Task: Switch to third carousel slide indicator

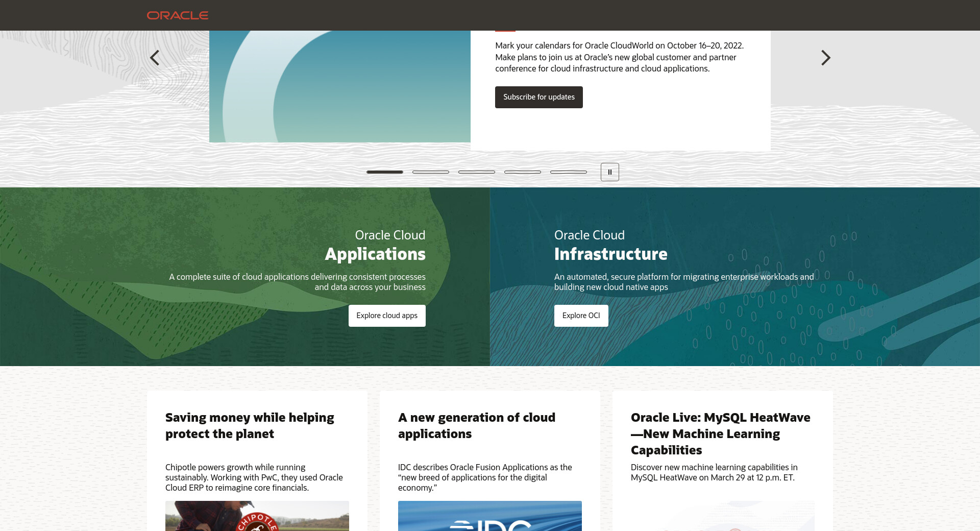Action: click(x=477, y=172)
